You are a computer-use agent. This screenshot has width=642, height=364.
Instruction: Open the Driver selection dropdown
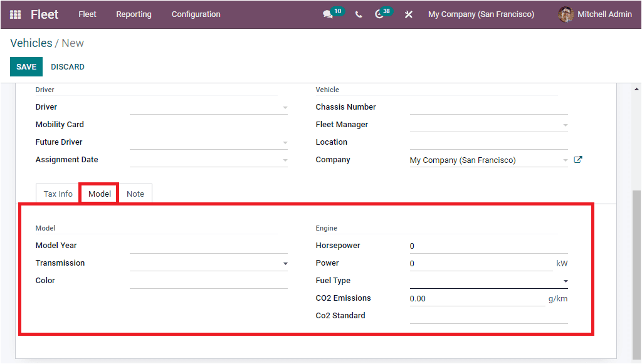click(x=285, y=107)
